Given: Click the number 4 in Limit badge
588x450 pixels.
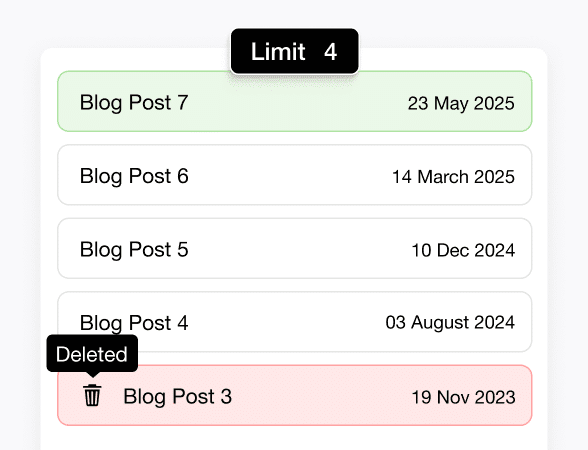Looking at the screenshot, I should click(330, 52).
